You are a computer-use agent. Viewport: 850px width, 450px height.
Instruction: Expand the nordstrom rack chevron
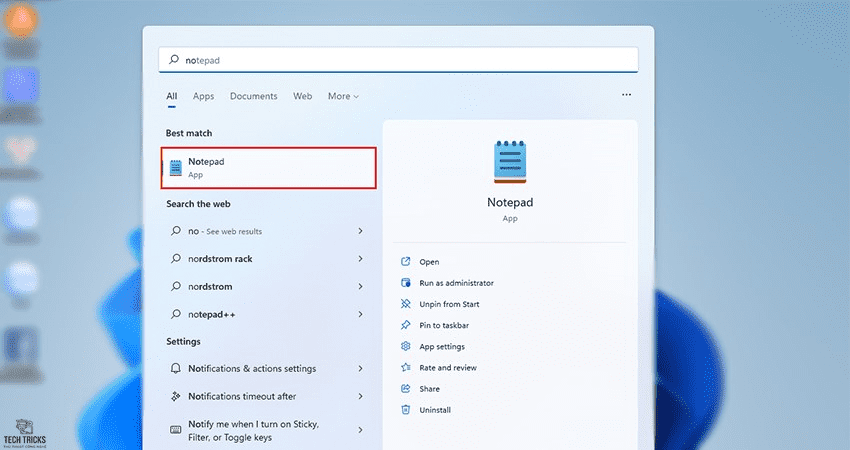pos(360,259)
